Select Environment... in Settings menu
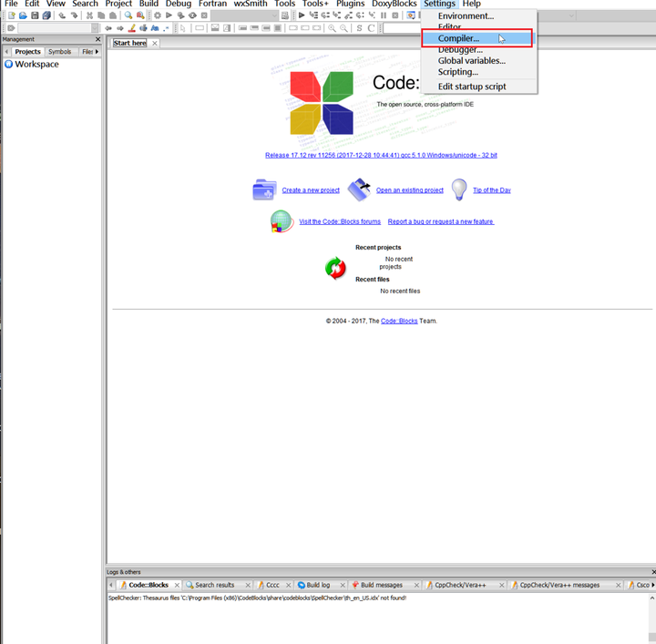 coord(466,15)
